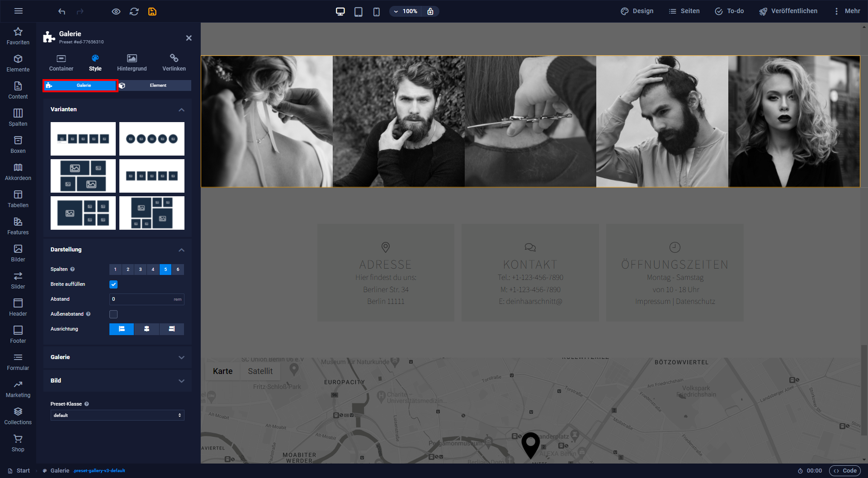Switch to the Hintergrund tab
The width and height of the screenshot is (868, 478).
click(x=132, y=63)
